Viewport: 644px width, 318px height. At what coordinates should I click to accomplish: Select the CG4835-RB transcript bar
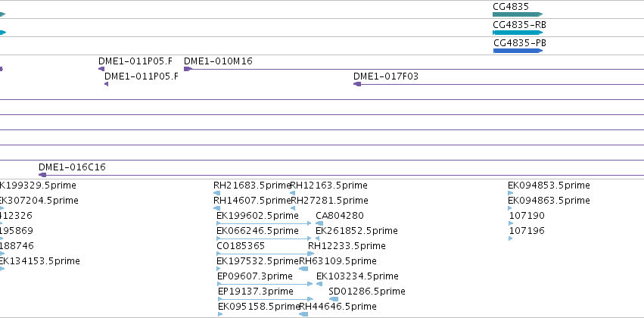pos(518,33)
